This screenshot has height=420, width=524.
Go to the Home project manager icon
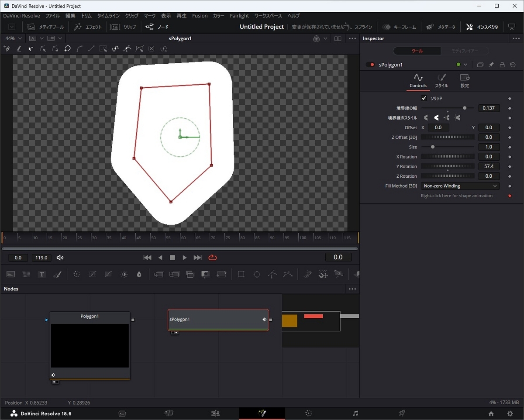[x=491, y=413]
